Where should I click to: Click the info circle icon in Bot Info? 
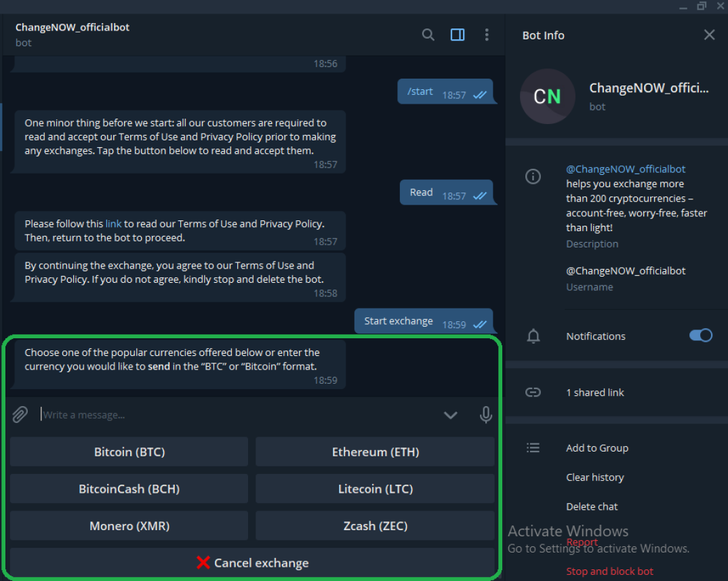pyautogui.click(x=533, y=176)
